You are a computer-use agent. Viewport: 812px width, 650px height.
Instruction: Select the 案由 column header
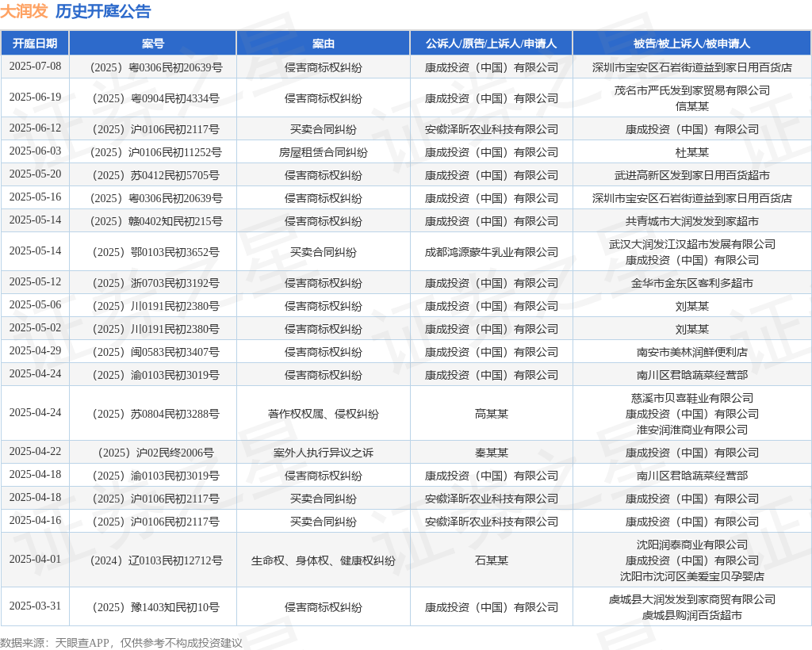click(x=324, y=44)
